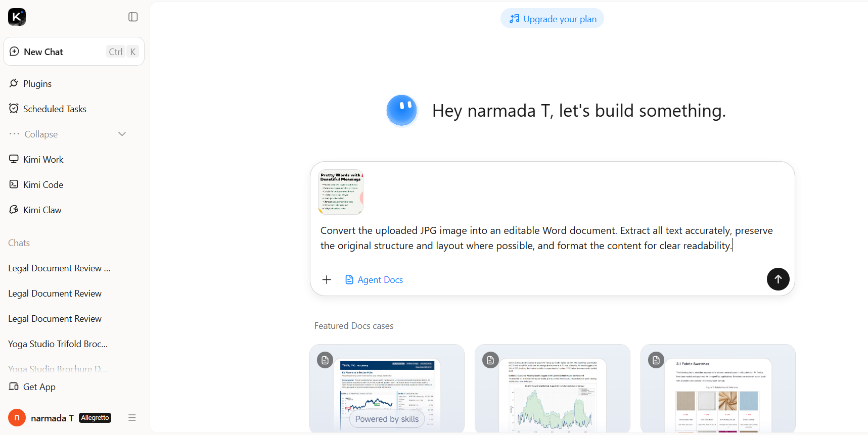
Task: Open the Plugins page
Action: pyautogui.click(x=37, y=83)
